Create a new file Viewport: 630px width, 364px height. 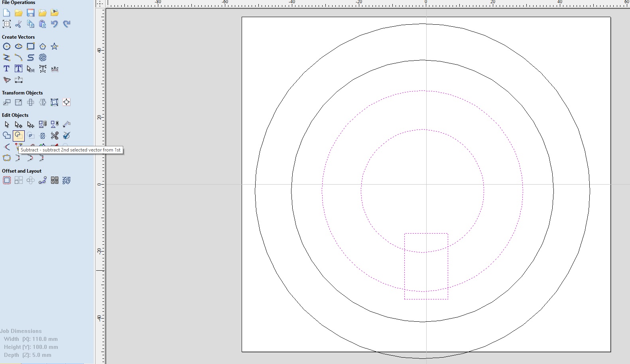pos(6,13)
